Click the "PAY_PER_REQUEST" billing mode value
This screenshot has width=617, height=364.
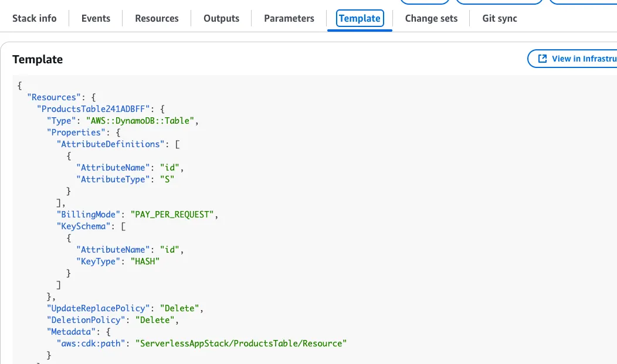(x=172, y=215)
